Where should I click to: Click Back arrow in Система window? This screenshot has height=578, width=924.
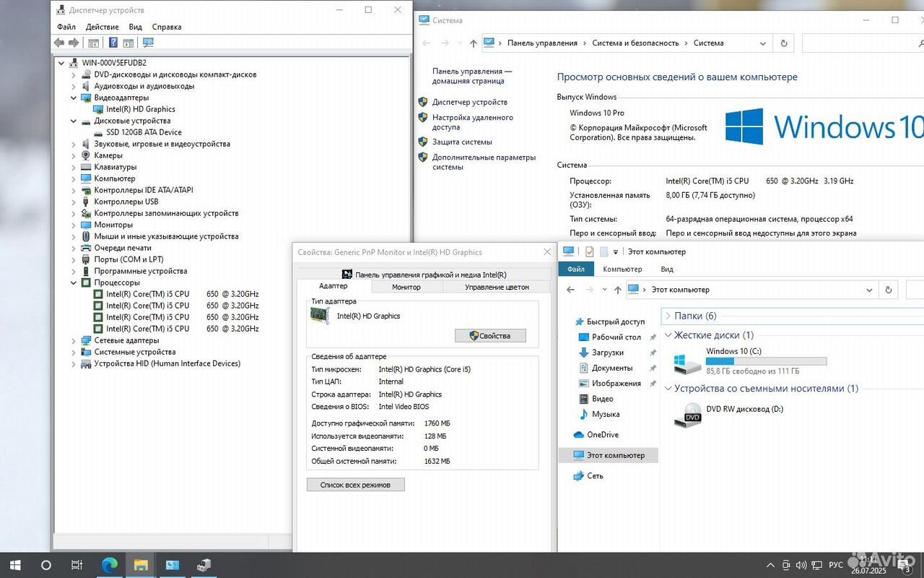tap(427, 43)
